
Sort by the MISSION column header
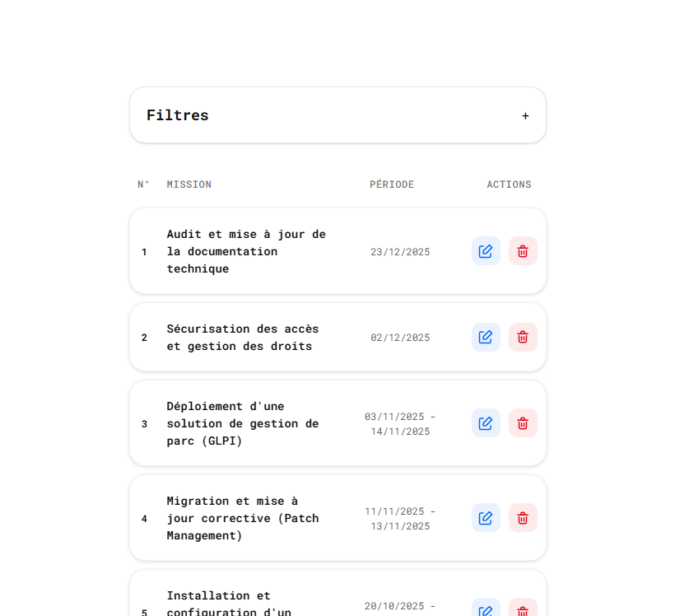pos(189,184)
